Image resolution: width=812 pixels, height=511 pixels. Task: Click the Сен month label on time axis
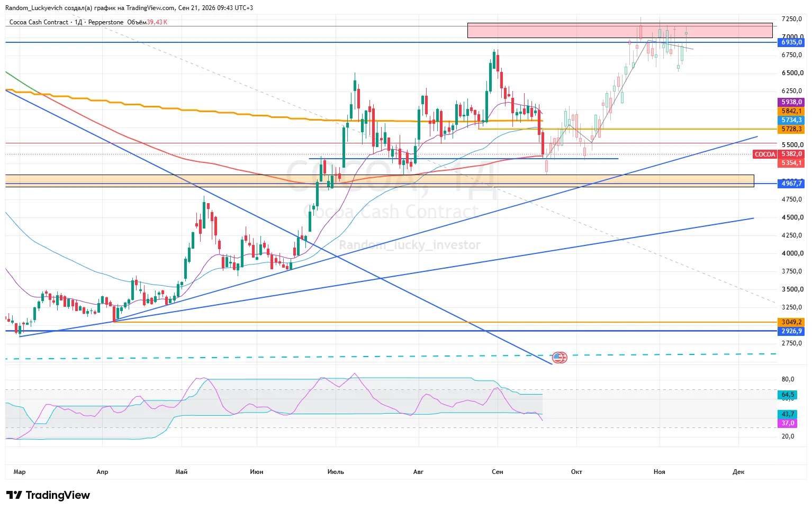[x=498, y=472]
